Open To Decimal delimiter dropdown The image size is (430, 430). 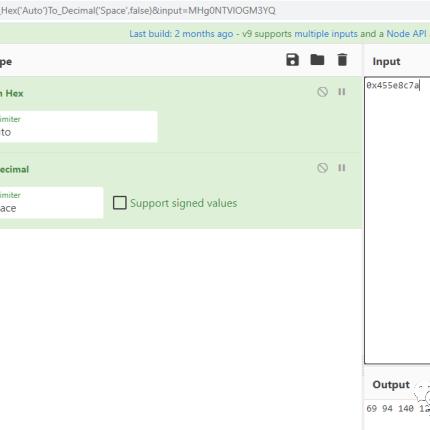[51, 203]
